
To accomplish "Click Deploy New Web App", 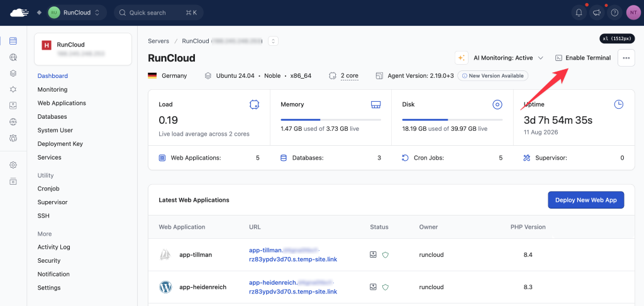I will [x=586, y=200].
